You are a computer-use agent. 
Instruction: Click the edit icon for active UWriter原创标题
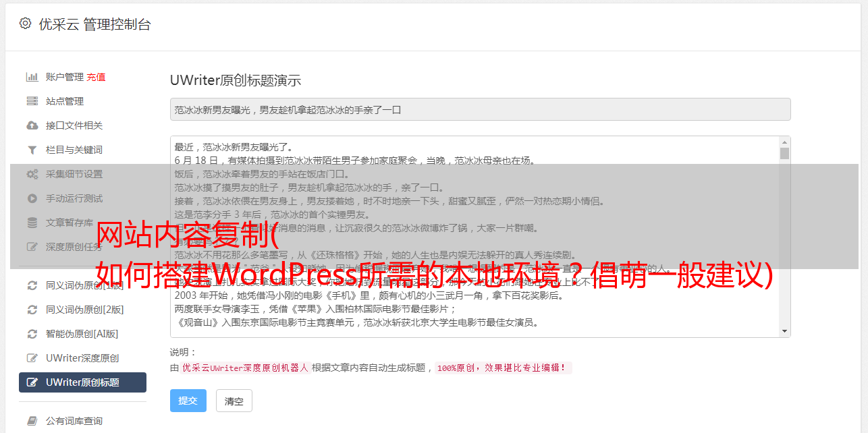tap(32, 382)
